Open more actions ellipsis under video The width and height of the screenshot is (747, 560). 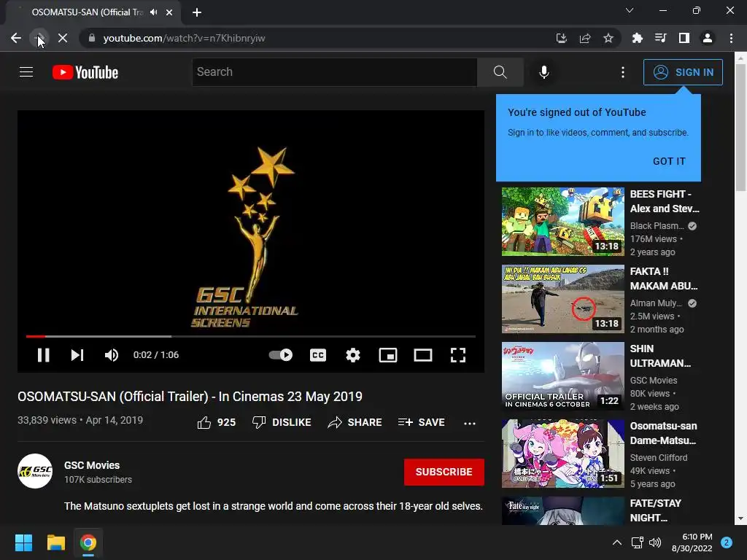pyautogui.click(x=470, y=423)
